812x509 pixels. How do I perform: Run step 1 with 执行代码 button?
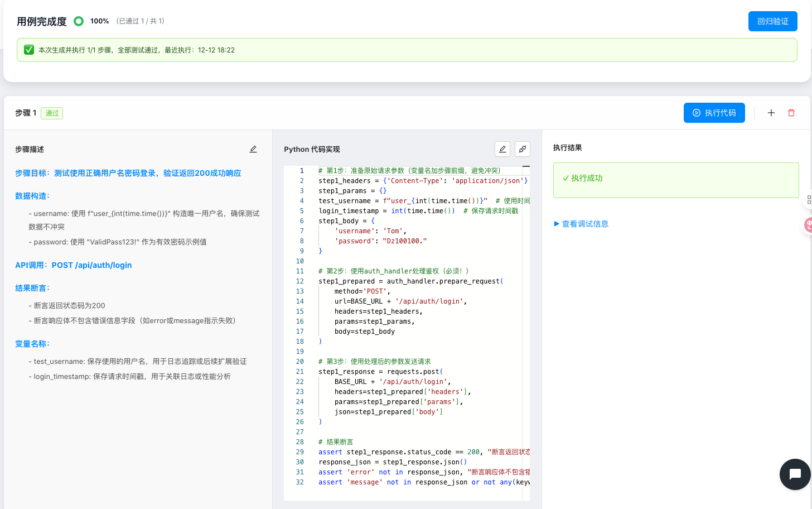pos(714,113)
